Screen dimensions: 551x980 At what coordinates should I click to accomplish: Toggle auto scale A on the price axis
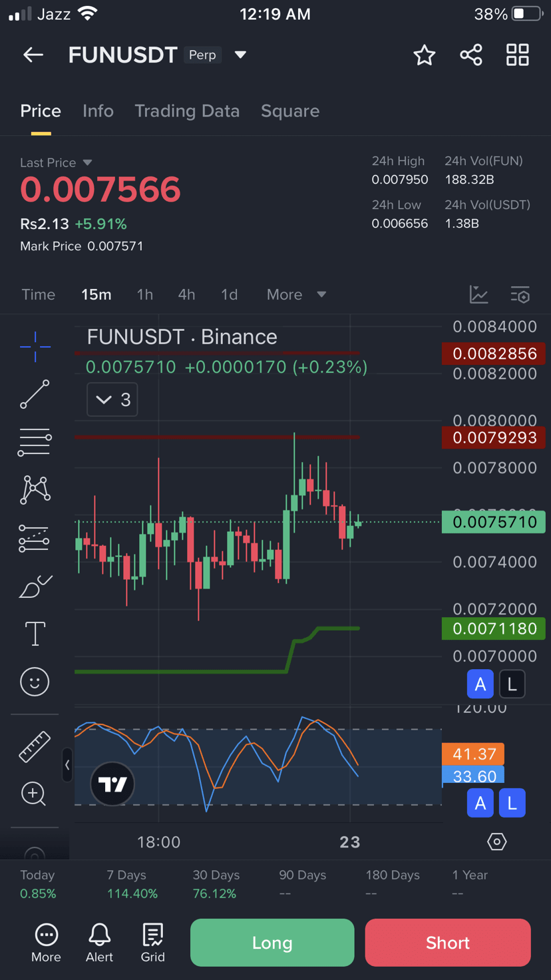click(x=480, y=684)
